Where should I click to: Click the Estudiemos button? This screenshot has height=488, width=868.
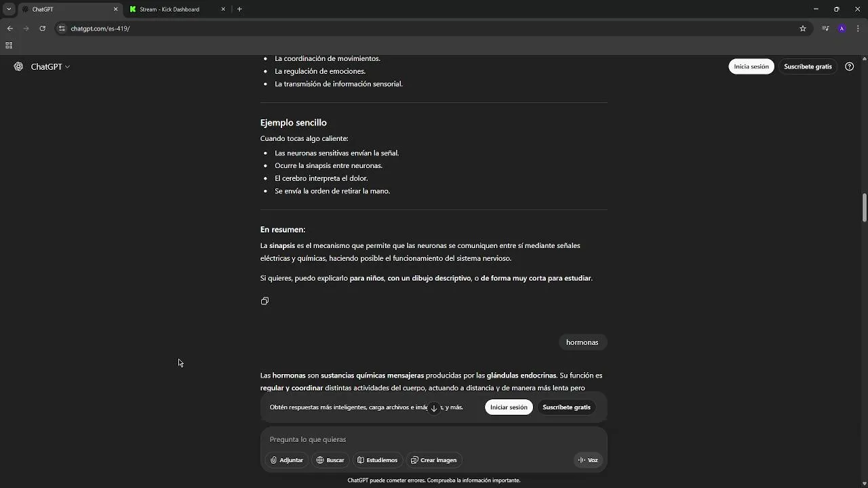click(x=378, y=460)
